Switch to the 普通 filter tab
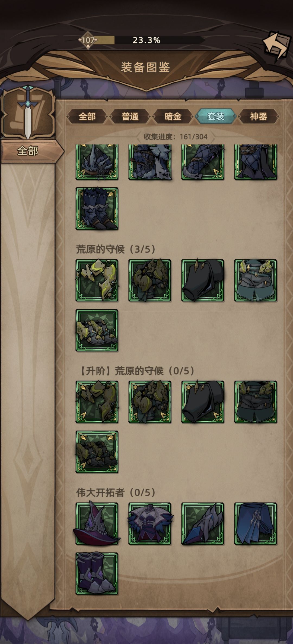 (x=130, y=116)
